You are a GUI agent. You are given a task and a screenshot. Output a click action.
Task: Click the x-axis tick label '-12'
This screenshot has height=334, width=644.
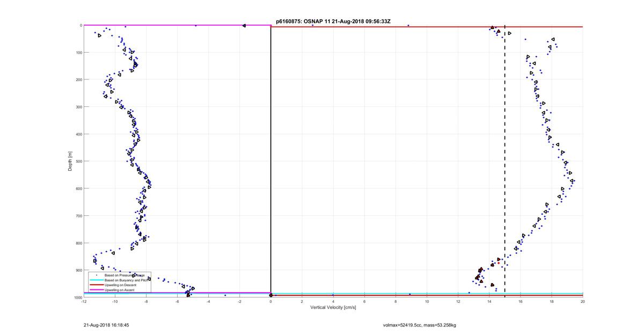tap(84, 302)
